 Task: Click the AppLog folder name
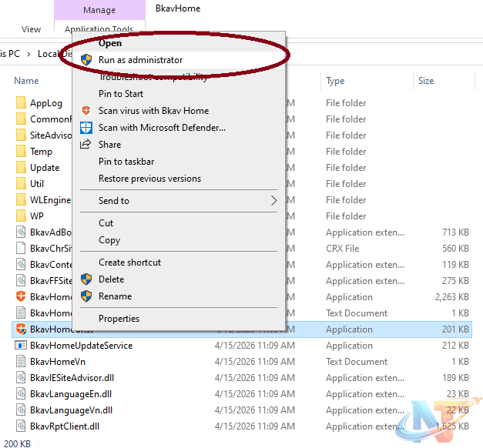(x=46, y=103)
